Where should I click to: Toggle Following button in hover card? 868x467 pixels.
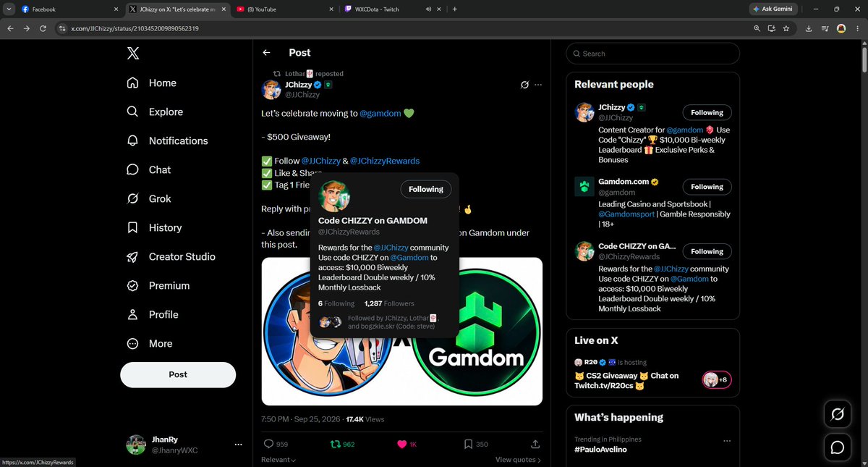(425, 189)
